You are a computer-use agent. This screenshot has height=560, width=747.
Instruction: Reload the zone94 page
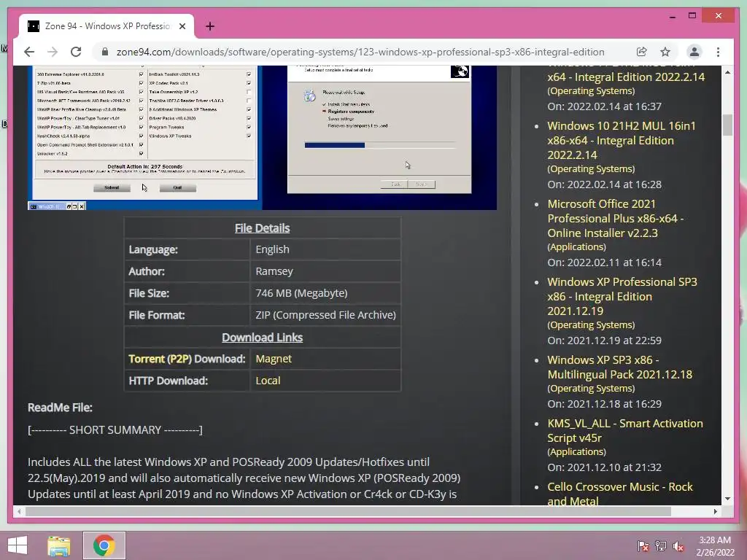coord(76,52)
